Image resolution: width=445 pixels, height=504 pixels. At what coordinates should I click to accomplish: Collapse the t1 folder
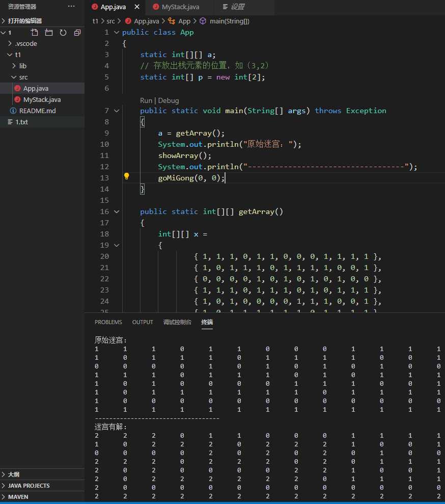[x=10, y=55]
